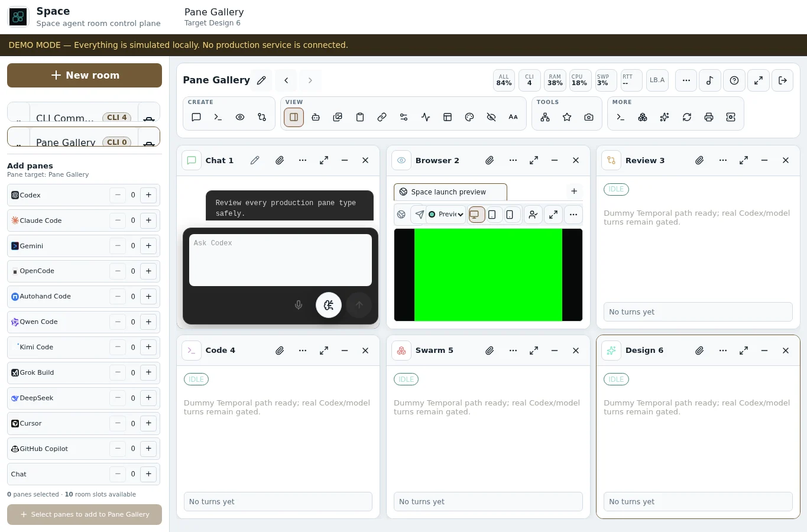This screenshot has width=807, height=532.
Task: Expand the Design 6 pane to fullscreen
Action: coord(744,351)
